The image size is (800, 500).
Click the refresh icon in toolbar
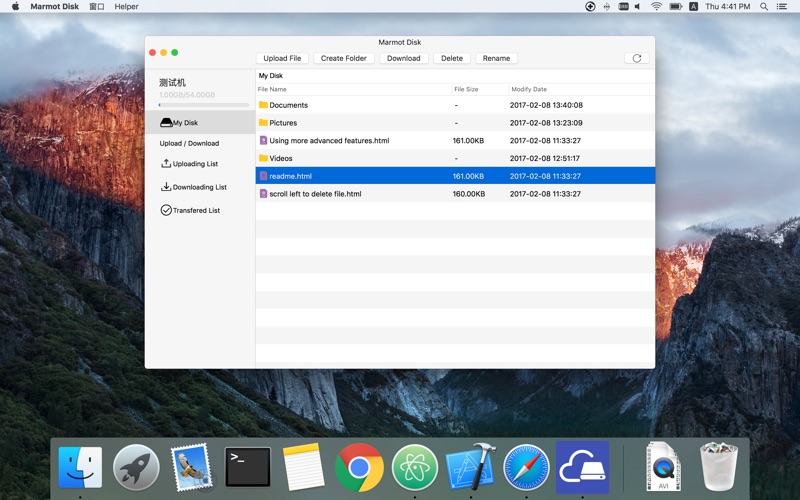(x=637, y=58)
